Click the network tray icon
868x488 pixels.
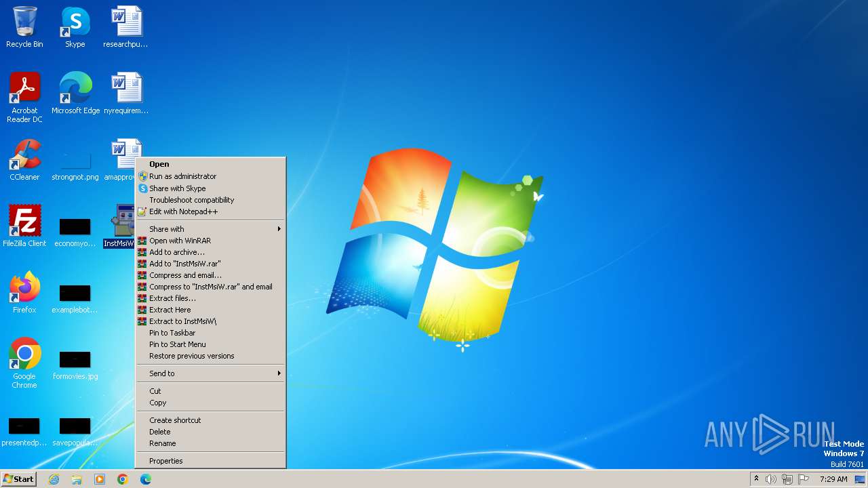point(787,479)
